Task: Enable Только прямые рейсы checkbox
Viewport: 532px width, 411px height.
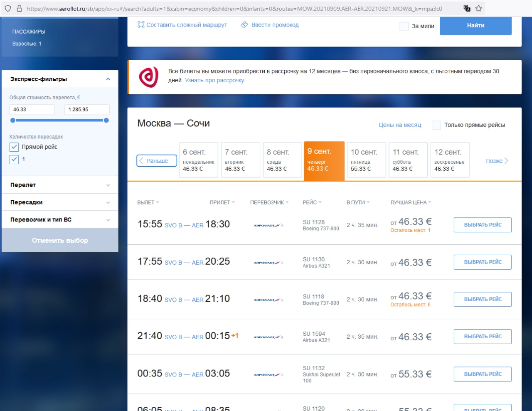Action: coord(436,125)
